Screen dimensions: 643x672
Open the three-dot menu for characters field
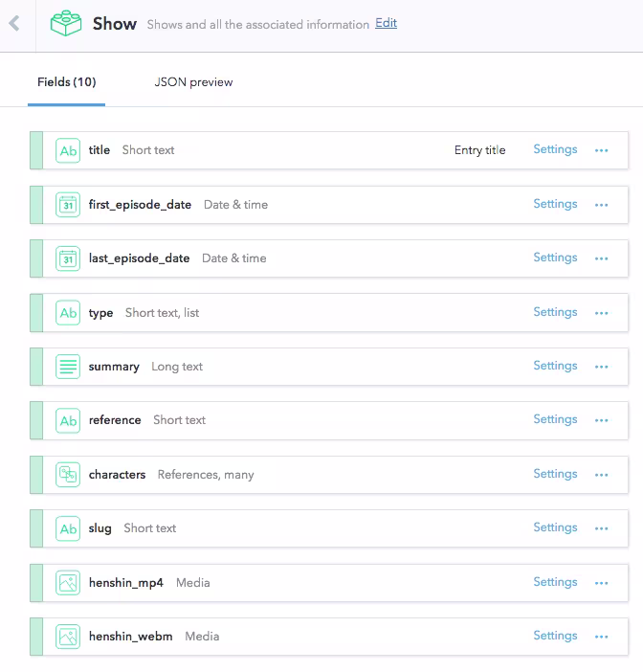[602, 475]
